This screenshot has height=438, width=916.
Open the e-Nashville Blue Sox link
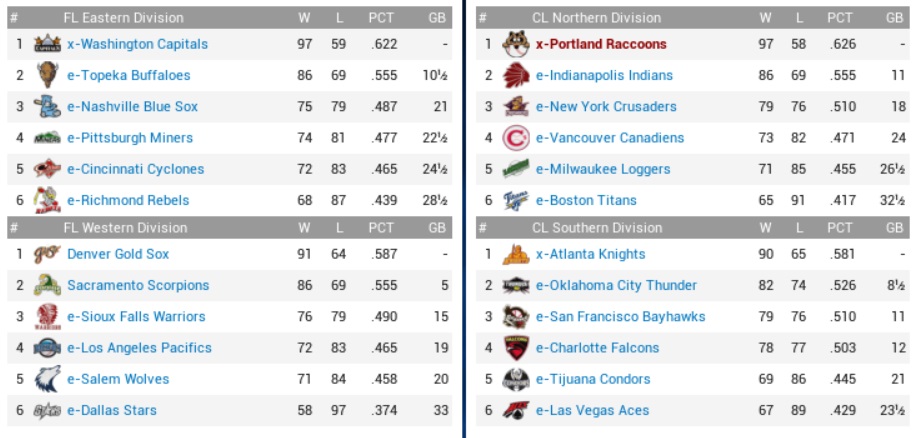(132, 107)
